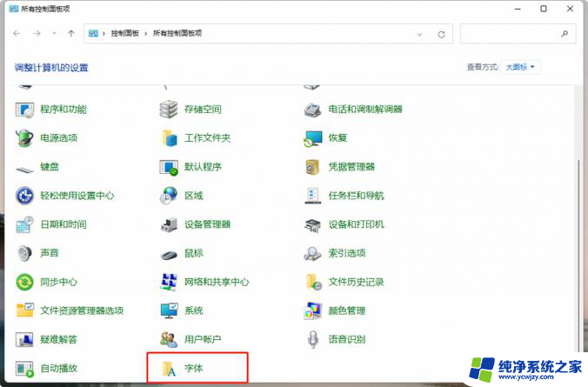The width and height of the screenshot is (588, 387).
Task: Click the 电源选项 text label
Action: coord(59,138)
